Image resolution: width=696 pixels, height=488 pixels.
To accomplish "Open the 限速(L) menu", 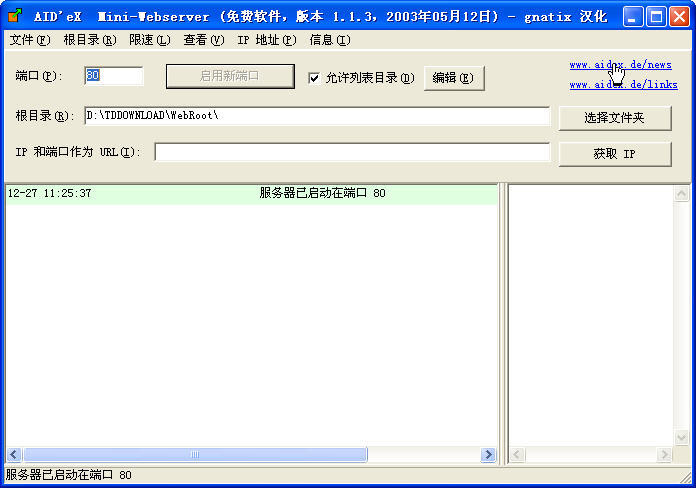I will [x=150, y=40].
